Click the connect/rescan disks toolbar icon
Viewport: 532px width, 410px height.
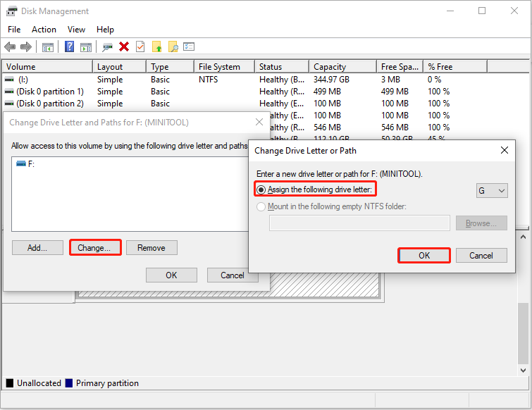(x=107, y=47)
